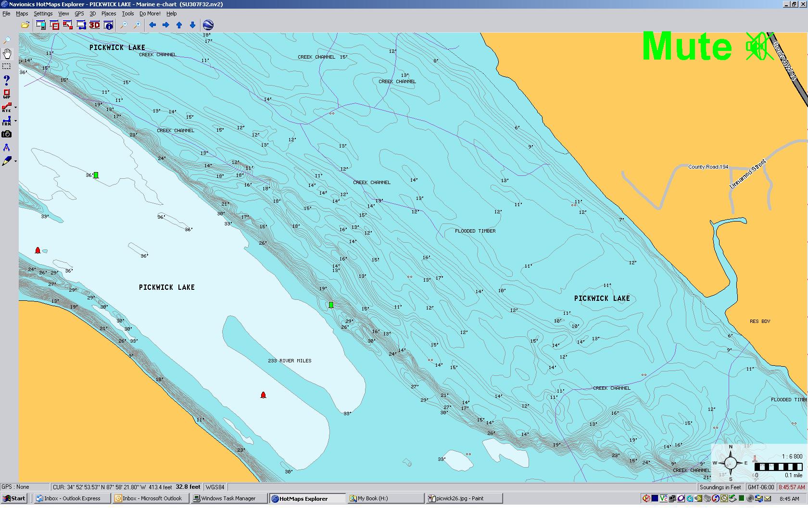Viewport: 808px width, 532px height.
Task: Open the Places menu
Action: 108,13
